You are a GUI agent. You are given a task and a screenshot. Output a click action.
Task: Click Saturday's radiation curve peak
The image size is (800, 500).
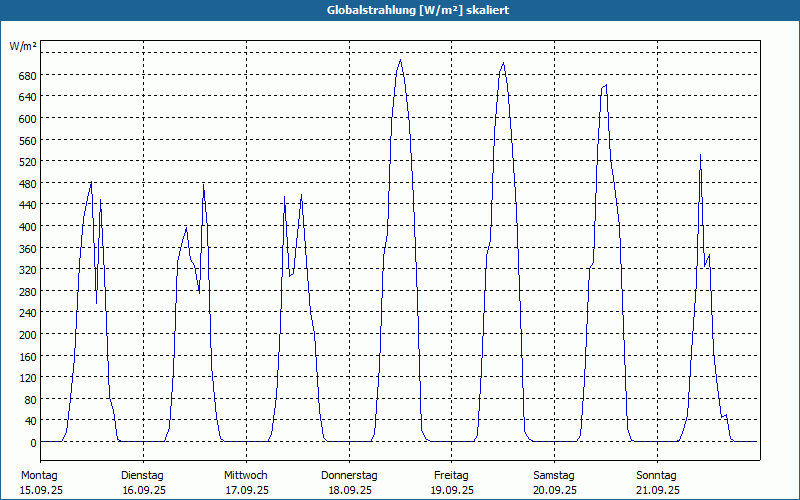tap(606, 85)
